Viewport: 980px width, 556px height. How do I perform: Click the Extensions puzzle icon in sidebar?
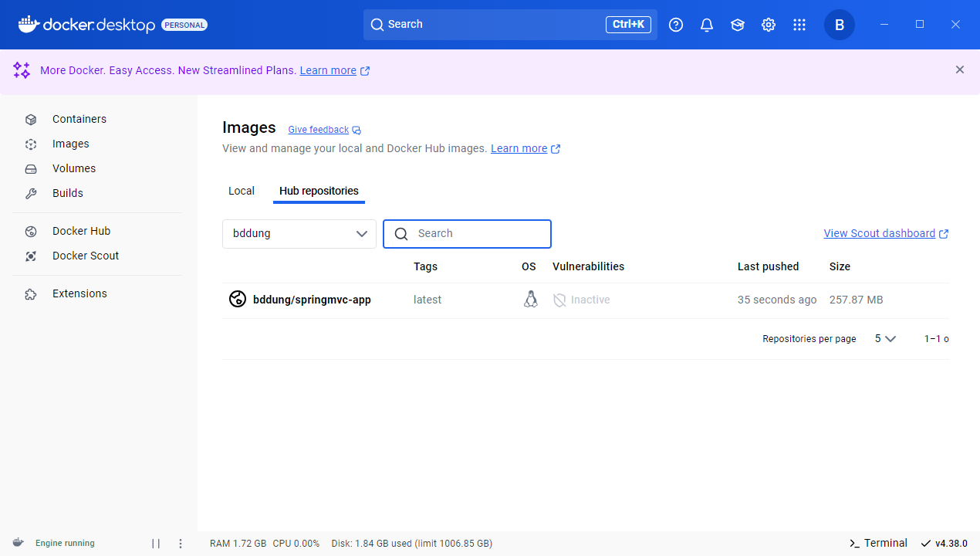[31, 293]
